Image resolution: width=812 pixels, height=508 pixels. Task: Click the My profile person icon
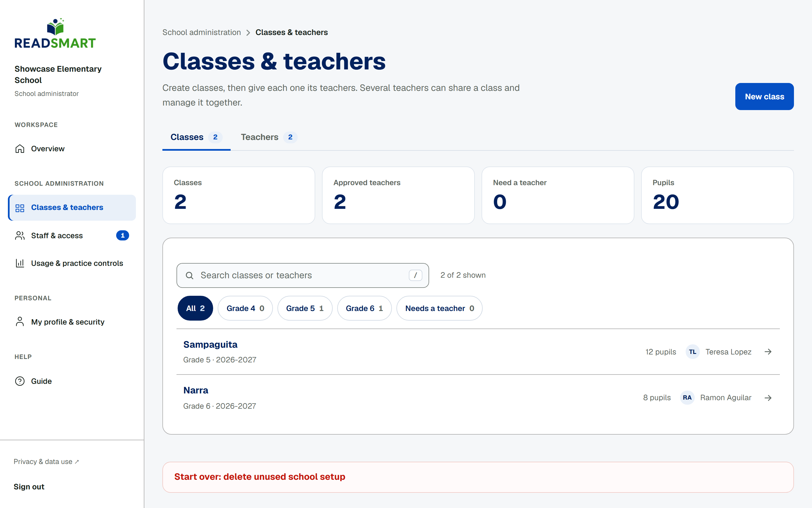(20, 322)
